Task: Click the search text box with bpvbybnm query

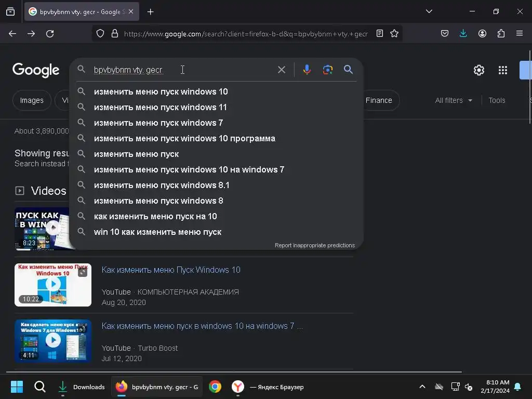Action: click(x=183, y=70)
